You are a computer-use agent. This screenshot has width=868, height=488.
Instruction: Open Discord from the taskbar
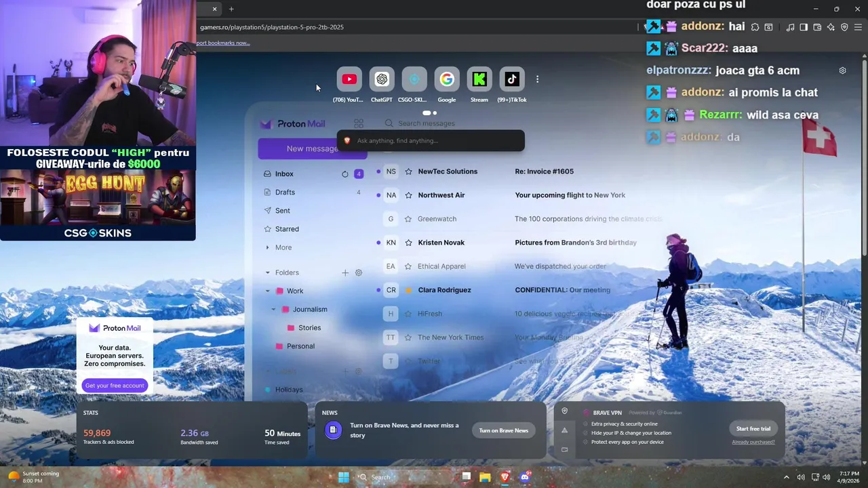pyautogui.click(x=524, y=477)
